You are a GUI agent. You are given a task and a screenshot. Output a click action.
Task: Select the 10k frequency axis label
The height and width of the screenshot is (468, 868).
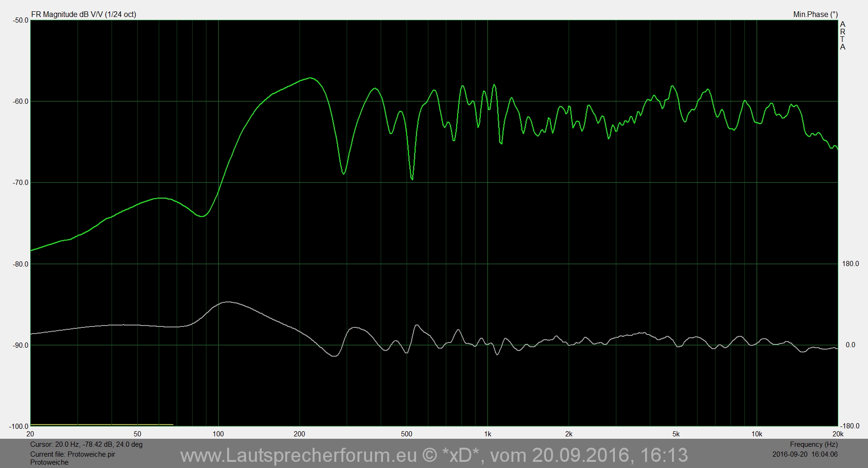pyautogui.click(x=757, y=434)
